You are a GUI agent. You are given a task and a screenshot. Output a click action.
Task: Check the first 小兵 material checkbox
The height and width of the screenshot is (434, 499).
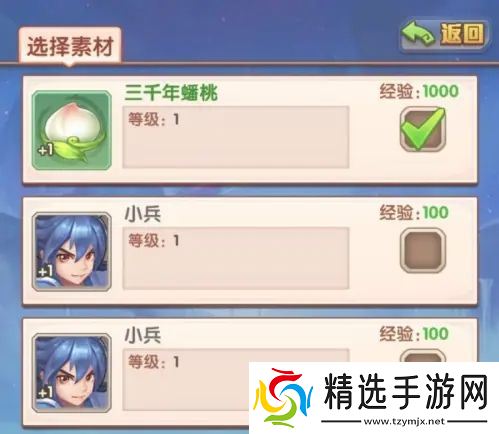pyautogui.click(x=423, y=251)
